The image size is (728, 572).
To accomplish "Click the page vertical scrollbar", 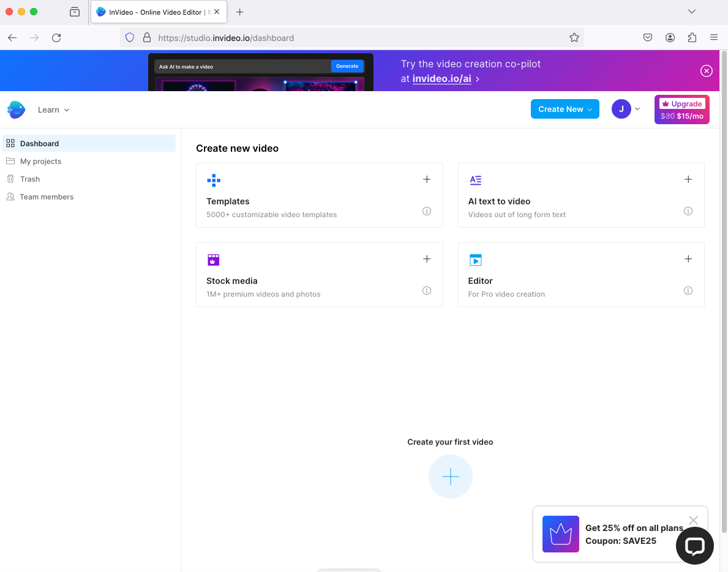I will (724, 292).
